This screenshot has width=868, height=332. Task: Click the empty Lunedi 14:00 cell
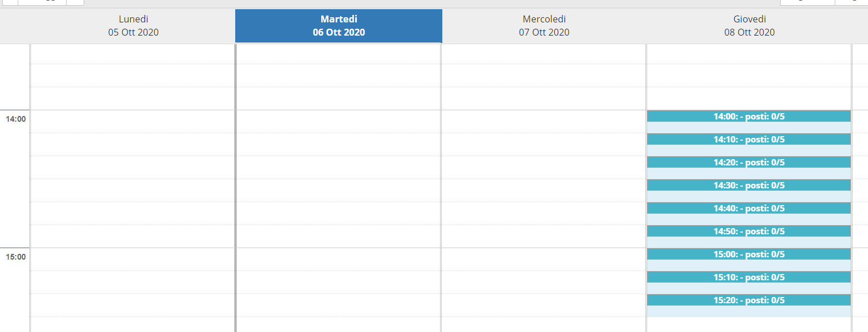[133, 121]
